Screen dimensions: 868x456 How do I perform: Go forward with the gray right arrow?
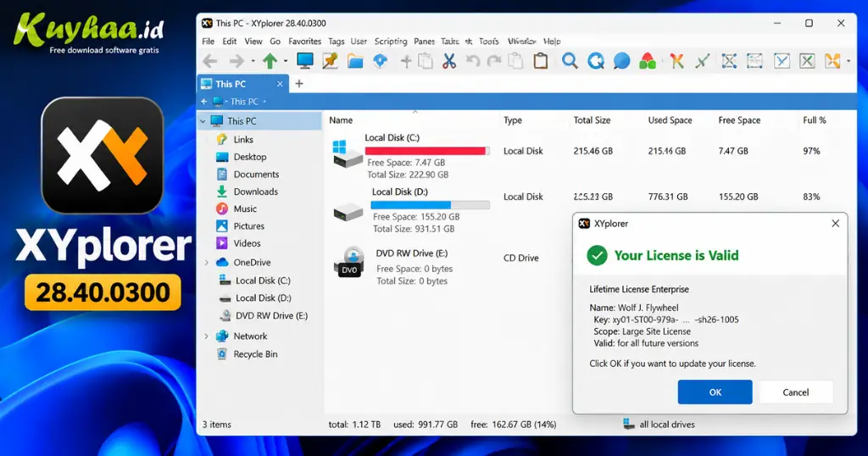(236, 61)
